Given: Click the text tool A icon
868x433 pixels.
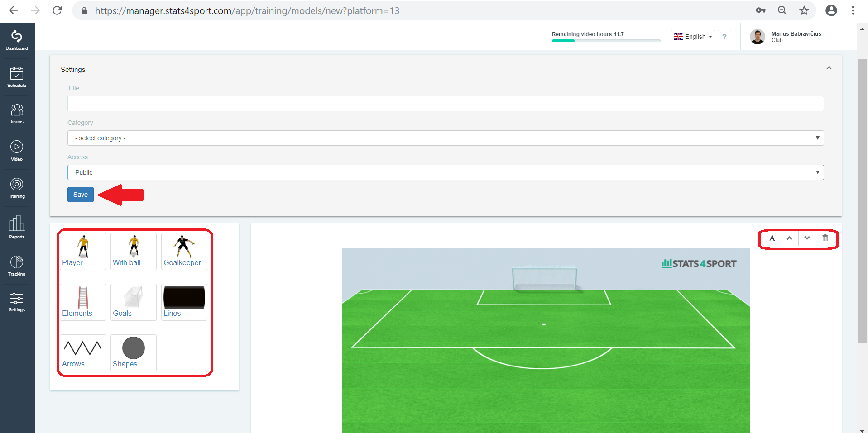Looking at the screenshot, I should [772, 238].
